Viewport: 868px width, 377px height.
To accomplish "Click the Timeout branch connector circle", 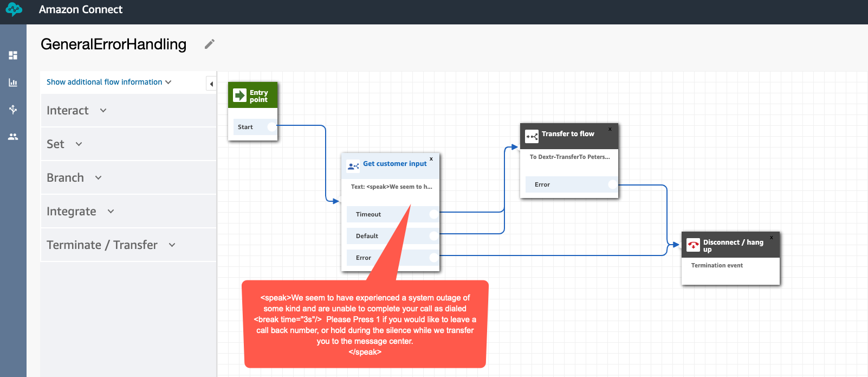I will pyautogui.click(x=434, y=214).
